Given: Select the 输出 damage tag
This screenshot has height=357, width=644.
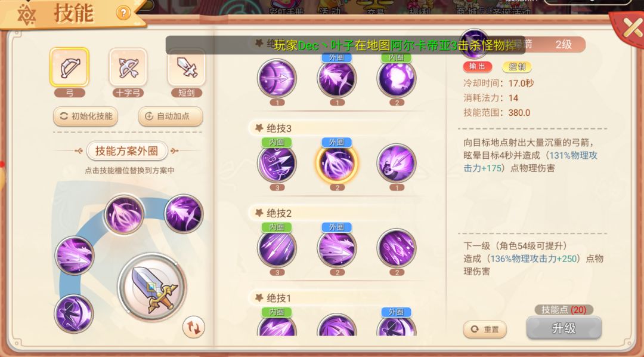Looking at the screenshot, I should 477,67.
